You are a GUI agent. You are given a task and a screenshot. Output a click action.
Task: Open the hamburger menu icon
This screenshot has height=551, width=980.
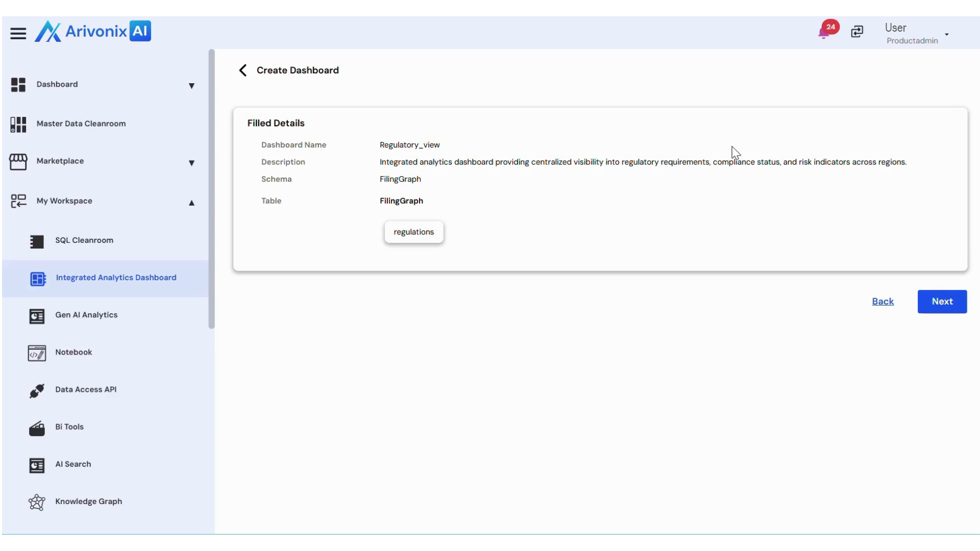coord(18,34)
